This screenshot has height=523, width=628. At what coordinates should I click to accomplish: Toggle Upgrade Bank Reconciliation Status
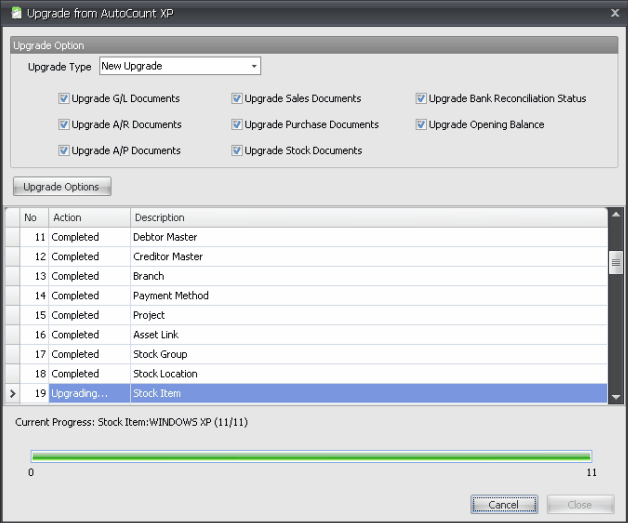point(421,99)
